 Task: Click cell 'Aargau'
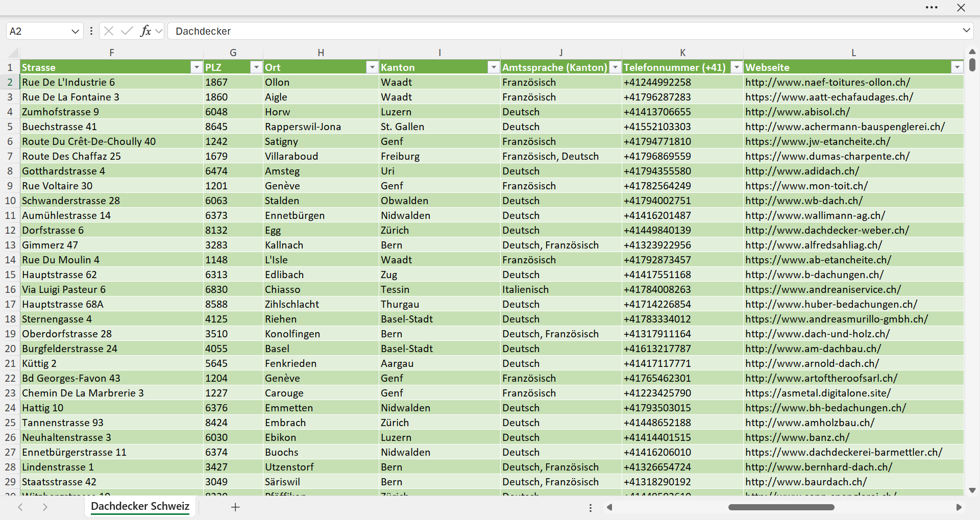[x=439, y=363]
